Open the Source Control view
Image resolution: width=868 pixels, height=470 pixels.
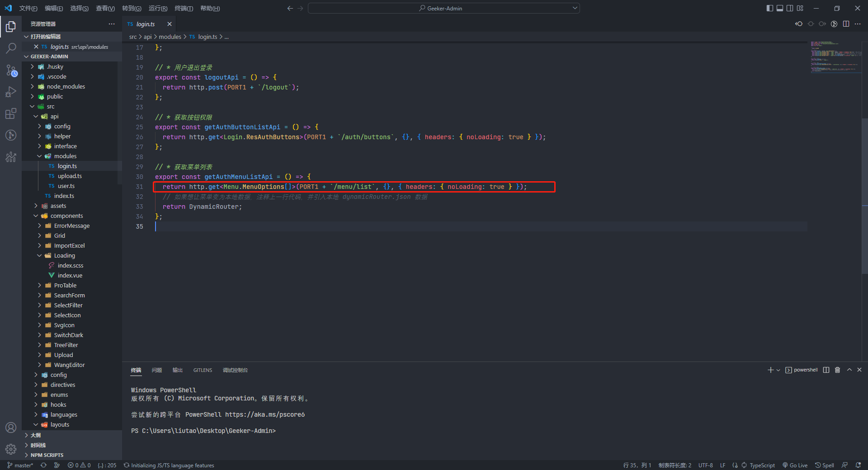click(11, 70)
